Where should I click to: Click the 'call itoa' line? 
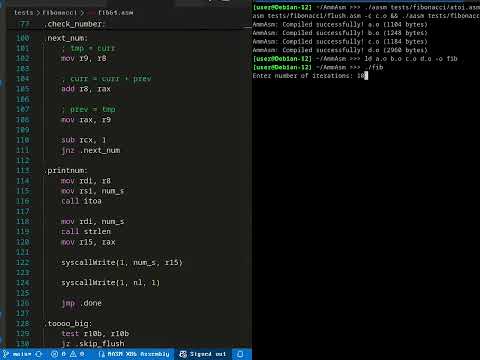(x=81, y=201)
